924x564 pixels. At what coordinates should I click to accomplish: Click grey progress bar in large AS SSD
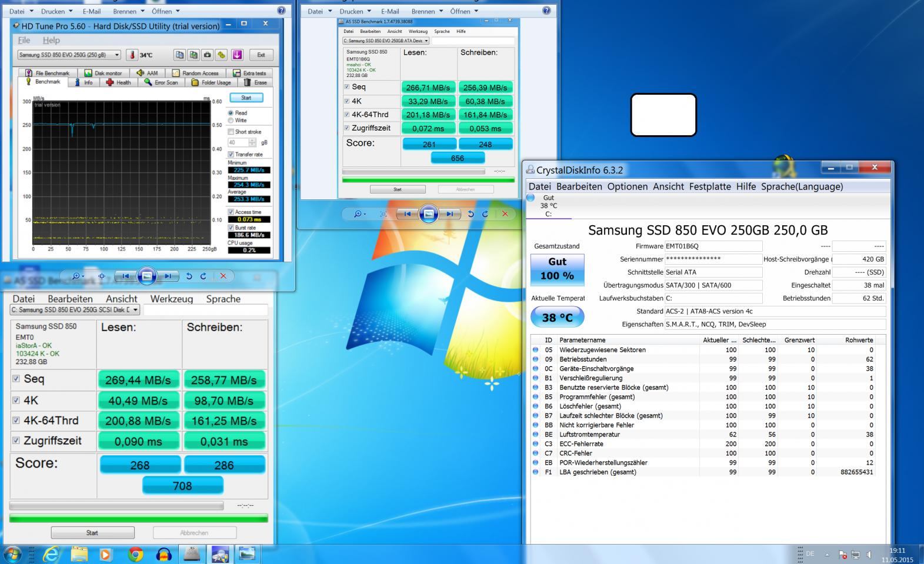[x=116, y=505]
